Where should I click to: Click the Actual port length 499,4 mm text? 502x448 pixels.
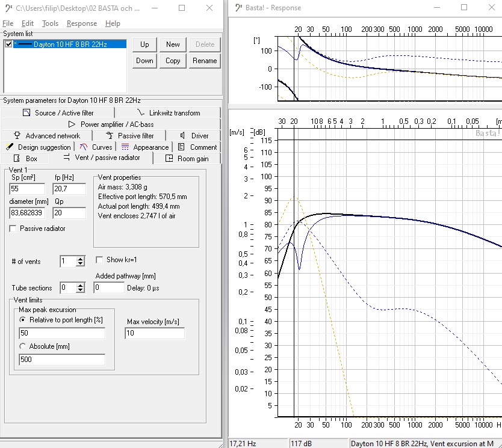click(x=138, y=206)
